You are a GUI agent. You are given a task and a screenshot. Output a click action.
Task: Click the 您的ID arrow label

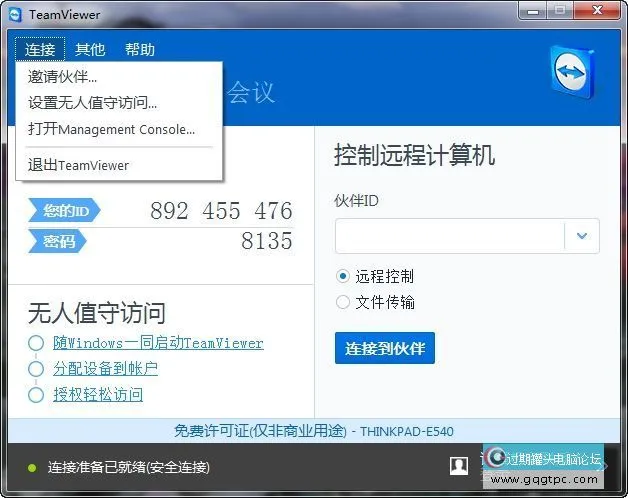64,211
